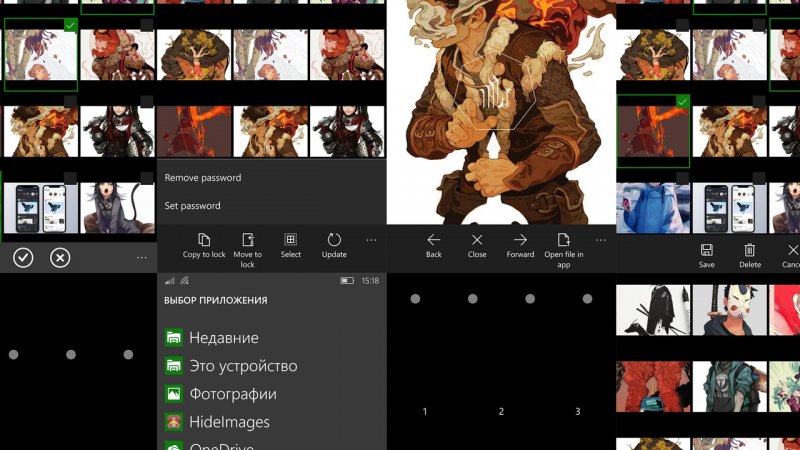Check armored girl thumbnail checkbox in confirm/cancel screen
The width and height of the screenshot is (800, 450).
pos(147,102)
